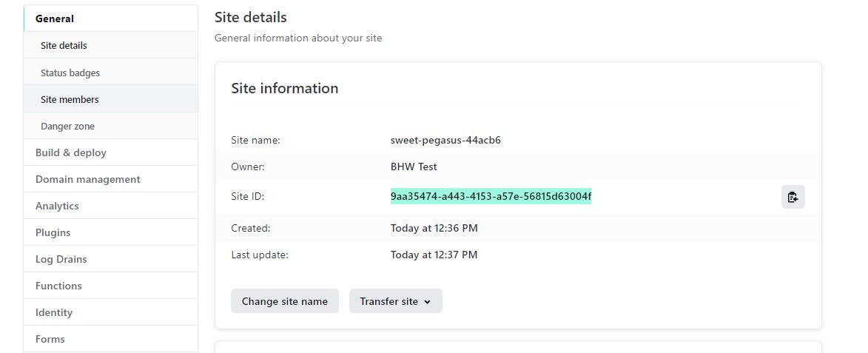Click Change site name button
The image size is (868, 353).
[285, 301]
